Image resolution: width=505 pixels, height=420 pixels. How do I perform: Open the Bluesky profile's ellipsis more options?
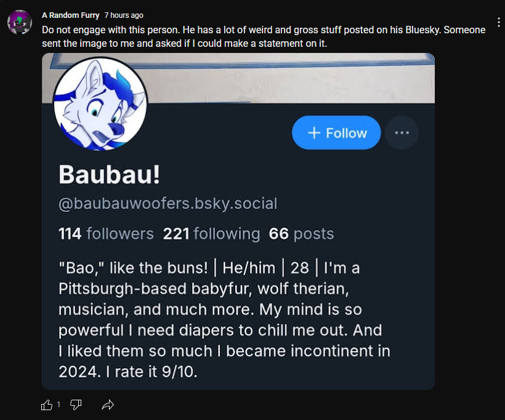tap(402, 132)
